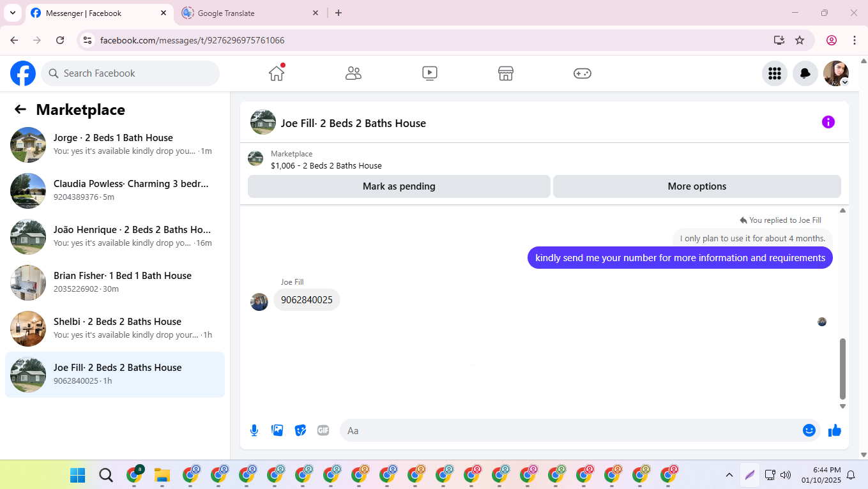
Task: Open the clock showing 6:44 PM
Action: 822,475
